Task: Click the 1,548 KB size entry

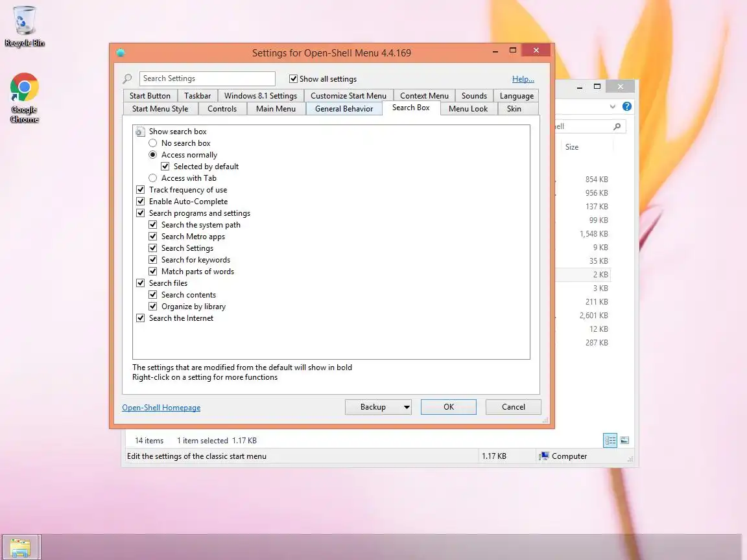Action: (593, 234)
